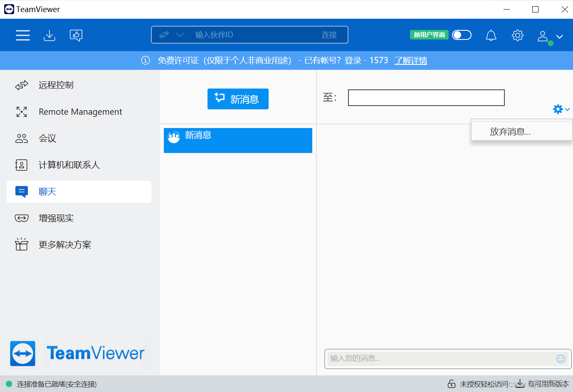Click the 至 recipient input field
Screen dimensions: 573x392
coord(426,98)
